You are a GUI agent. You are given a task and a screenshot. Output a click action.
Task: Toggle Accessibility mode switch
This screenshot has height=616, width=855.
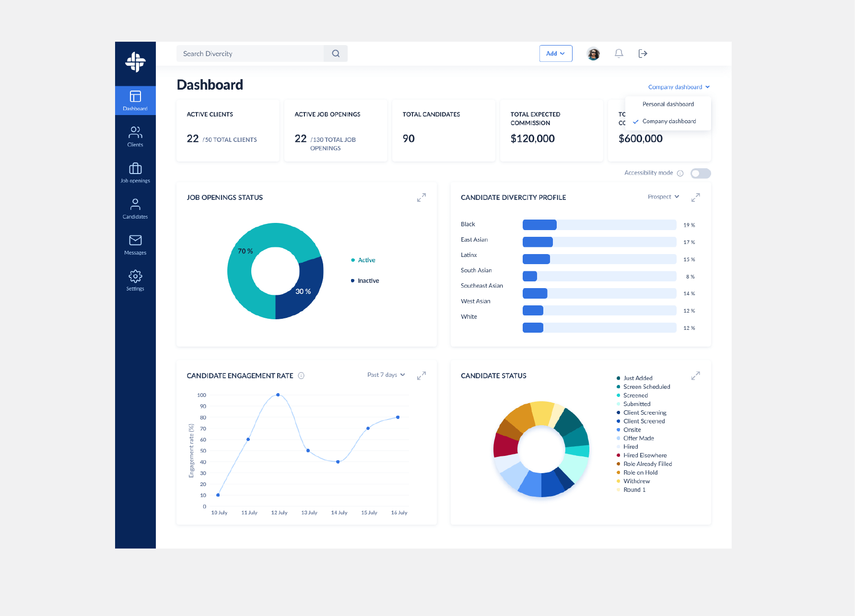click(x=701, y=174)
